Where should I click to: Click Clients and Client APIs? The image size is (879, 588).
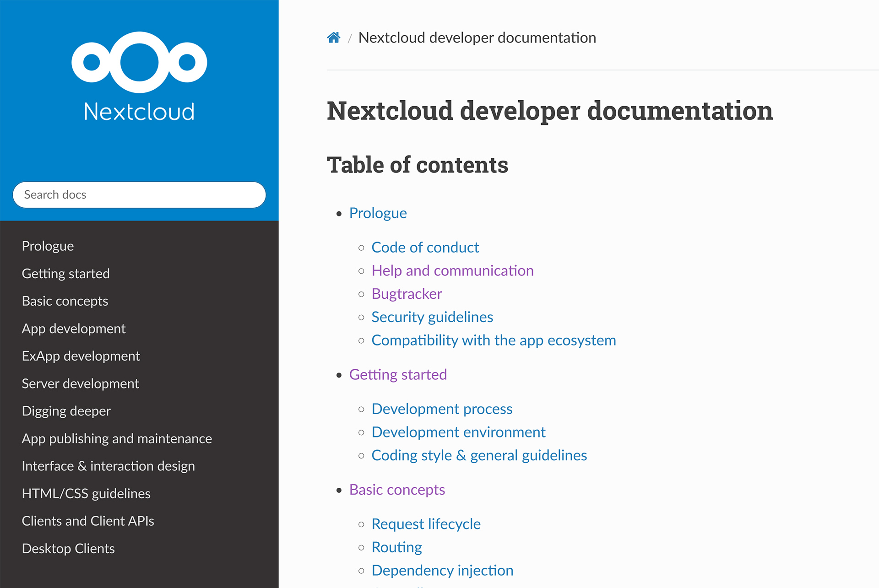point(88,521)
